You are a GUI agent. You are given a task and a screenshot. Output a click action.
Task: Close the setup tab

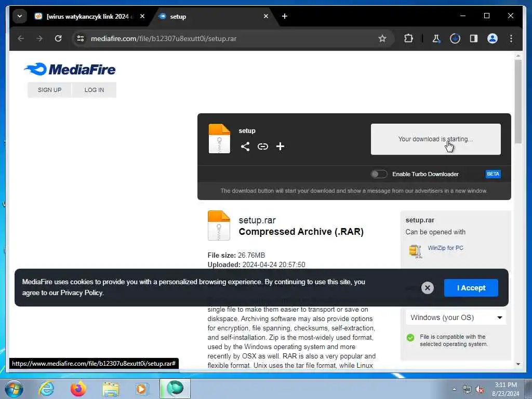click(x=266, y=16)
